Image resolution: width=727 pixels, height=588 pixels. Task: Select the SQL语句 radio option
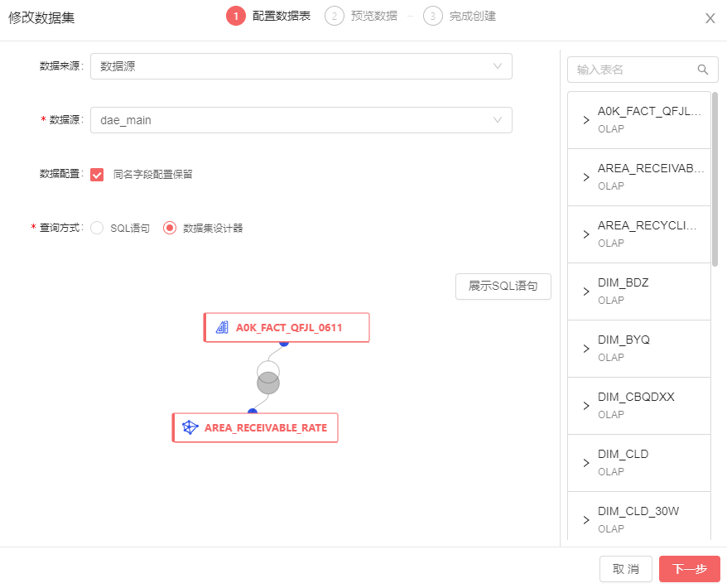[97, 228]
